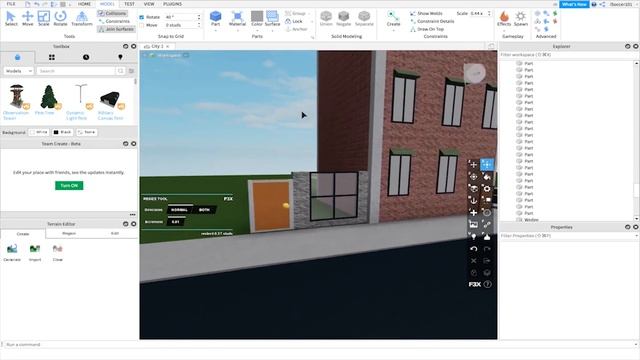Image resolution: width=640 pixels, height=360 pixels.
Task: Click the F3X undo arrow
Action: pyautogui.click(x=473, y=249)
